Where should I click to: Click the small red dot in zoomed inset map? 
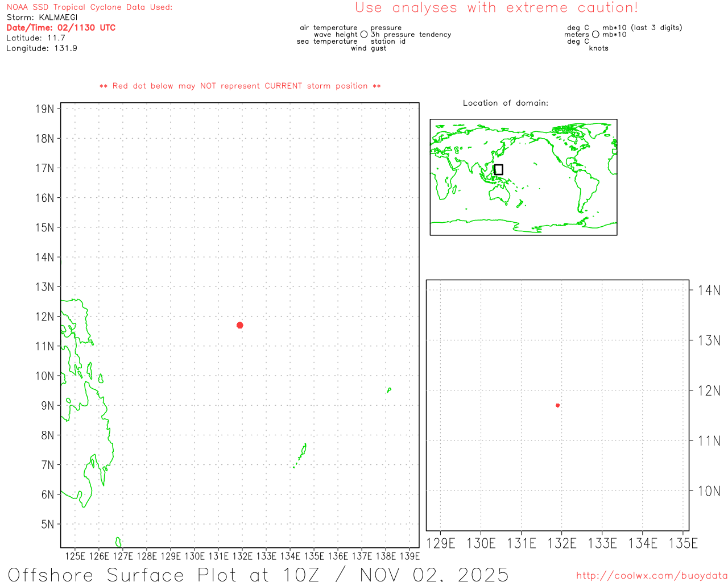pyautogui.click(x=557, y=405)
